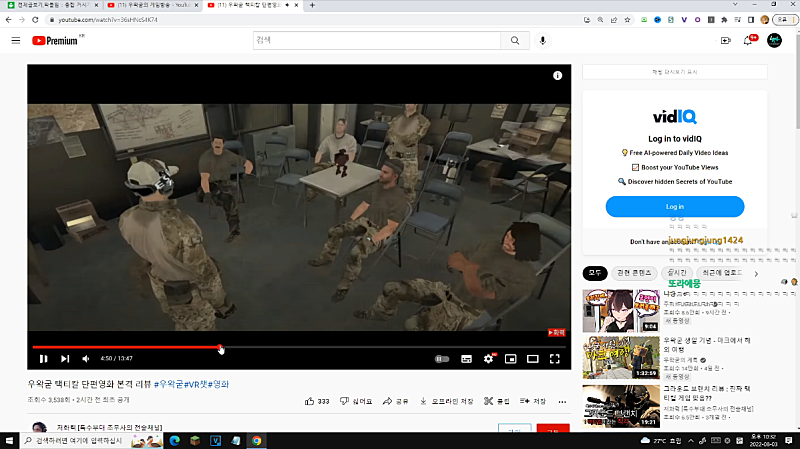Open the uploader channel avatar
The height and width of the screenshot is (449, 800).
tap(39, 427)
